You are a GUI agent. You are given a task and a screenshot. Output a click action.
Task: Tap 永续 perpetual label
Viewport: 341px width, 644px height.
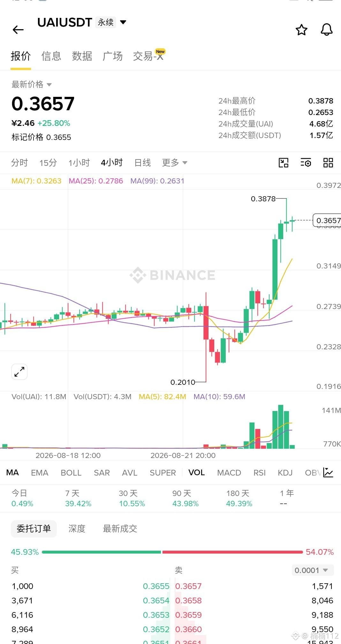(x=106, y=22)
